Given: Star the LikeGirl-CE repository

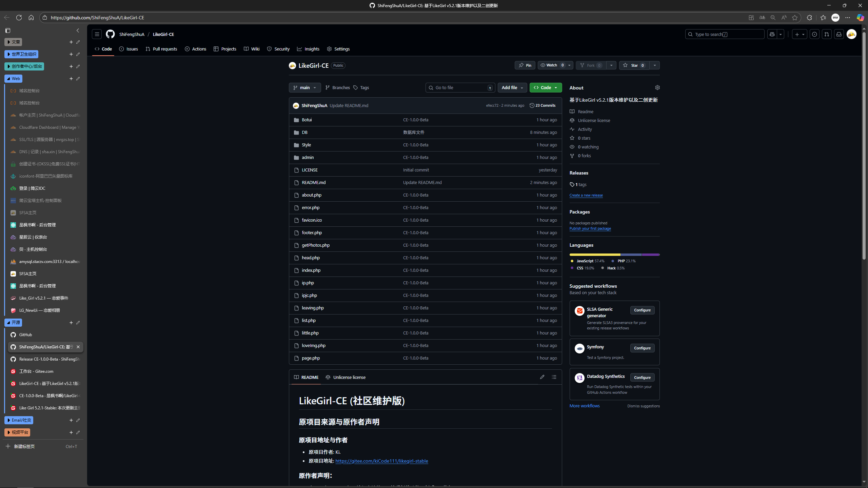Looking at the screenshot, I should [634, 65].
